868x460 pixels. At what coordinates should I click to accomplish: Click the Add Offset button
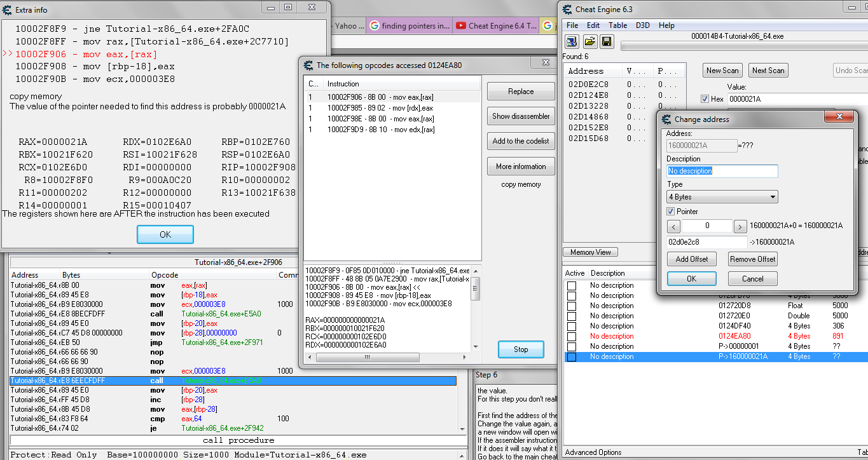pyautogui.click(x=692, y=259)
